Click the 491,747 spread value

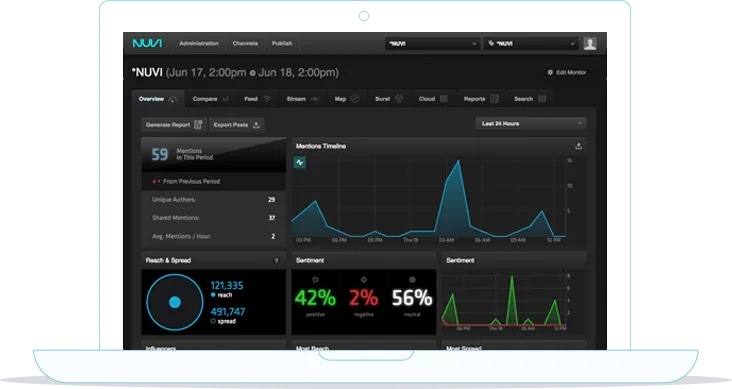(x=228, y=311)
